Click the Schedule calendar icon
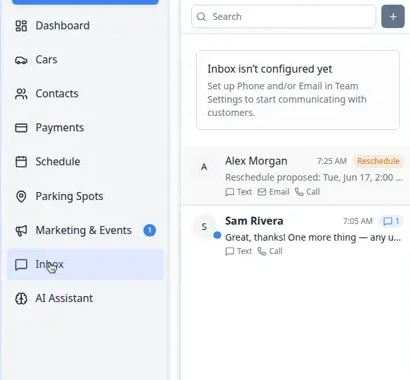The width and height of the screenshot is (410, 380). coord(21,162)
